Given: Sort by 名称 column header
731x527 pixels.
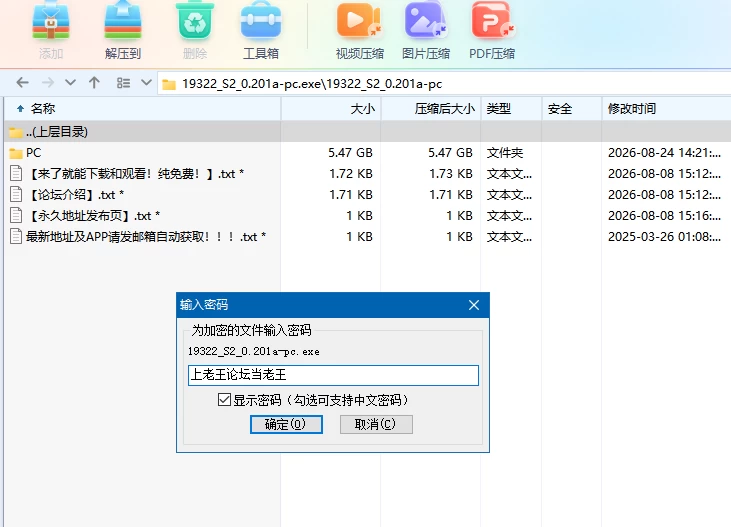Looking at the screenshot, I should (x=143, y=109).
